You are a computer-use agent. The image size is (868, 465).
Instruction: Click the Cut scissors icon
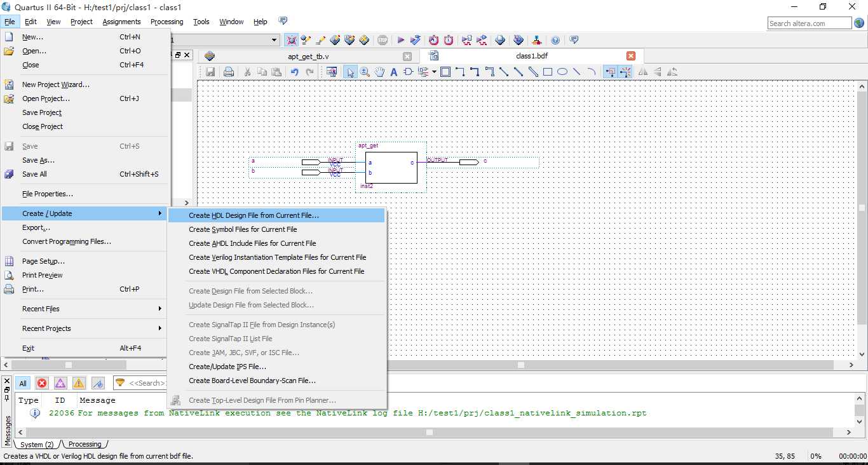point(247,72)
